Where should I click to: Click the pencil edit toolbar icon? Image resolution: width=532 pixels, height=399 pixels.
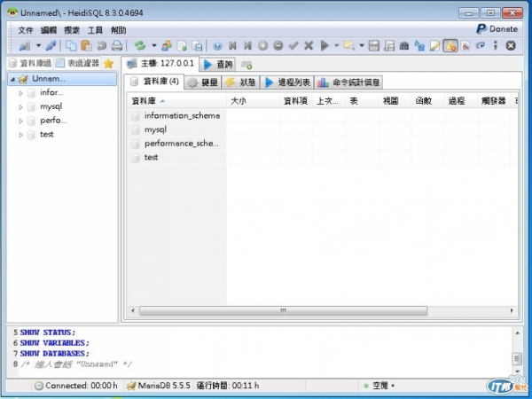point(434,45)
